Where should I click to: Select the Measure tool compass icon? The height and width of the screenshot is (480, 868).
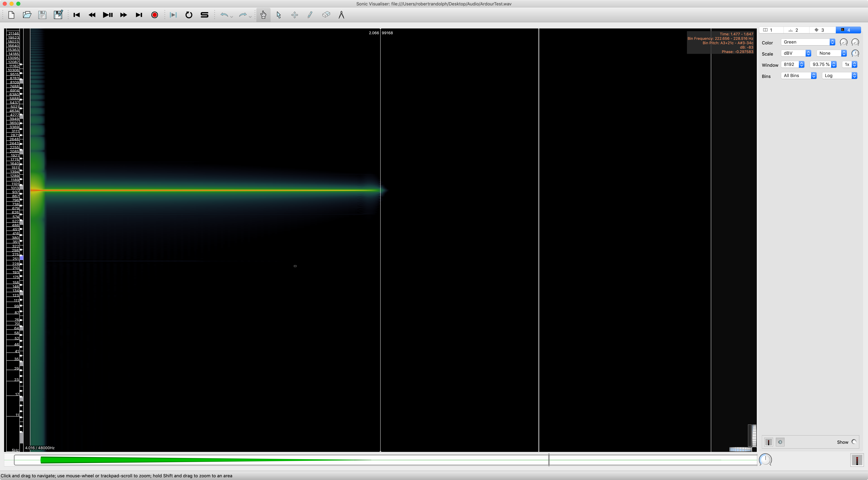(x=341, y=15)
